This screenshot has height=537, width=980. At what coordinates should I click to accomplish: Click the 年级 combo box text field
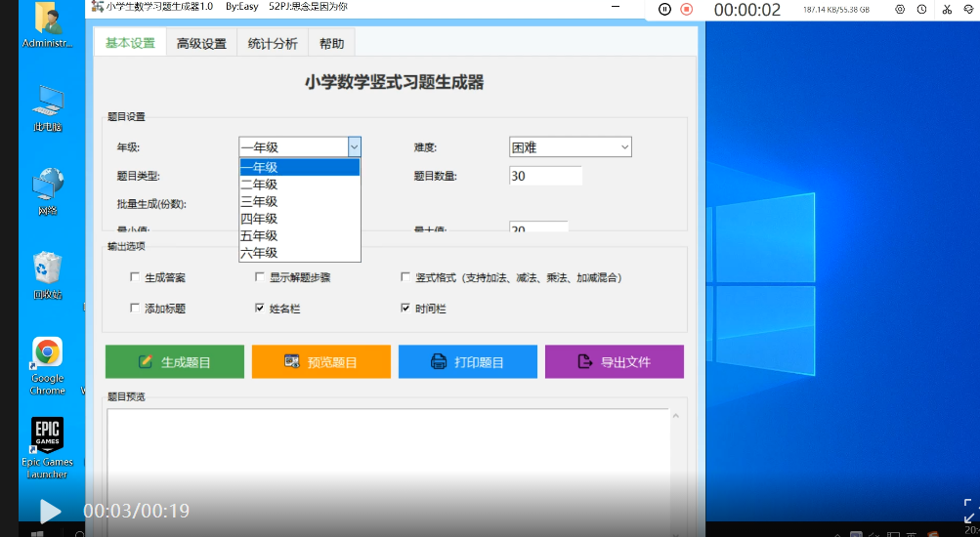(294, 147)
